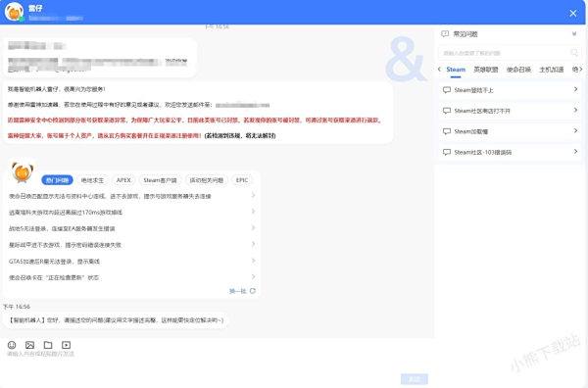Click the chat message input area
Image resolution: width=588 pixels, height=388 pixels.
[218, 362]
